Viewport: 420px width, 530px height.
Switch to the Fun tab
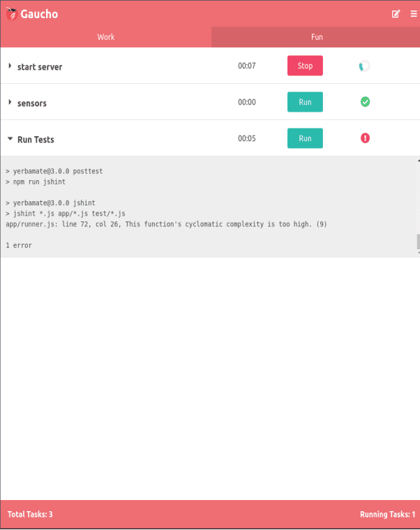(316, 37)
